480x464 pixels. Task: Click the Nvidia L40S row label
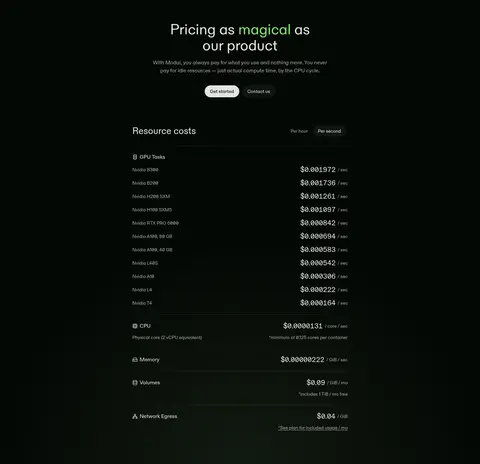[145, 263]
